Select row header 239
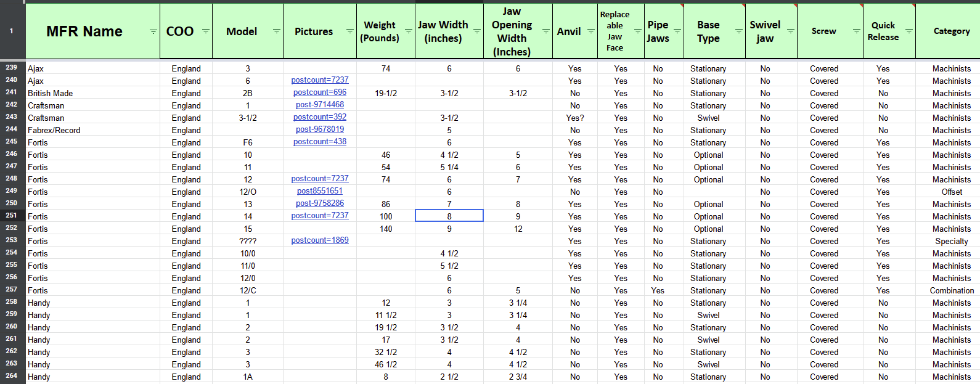This screenshot has width=980, height=384. coord(12,68)
